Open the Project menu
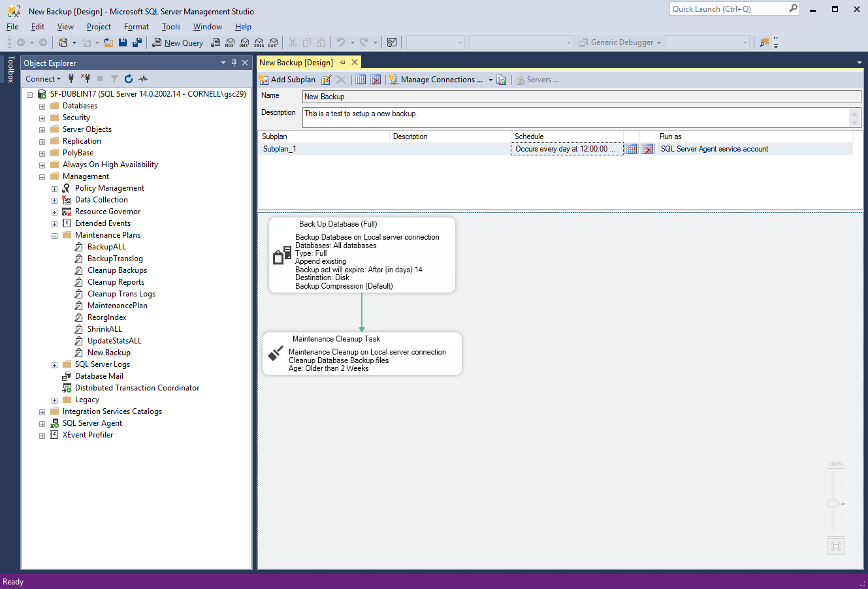Viewport: 868px width, 589px height. (x=99, y=27)
